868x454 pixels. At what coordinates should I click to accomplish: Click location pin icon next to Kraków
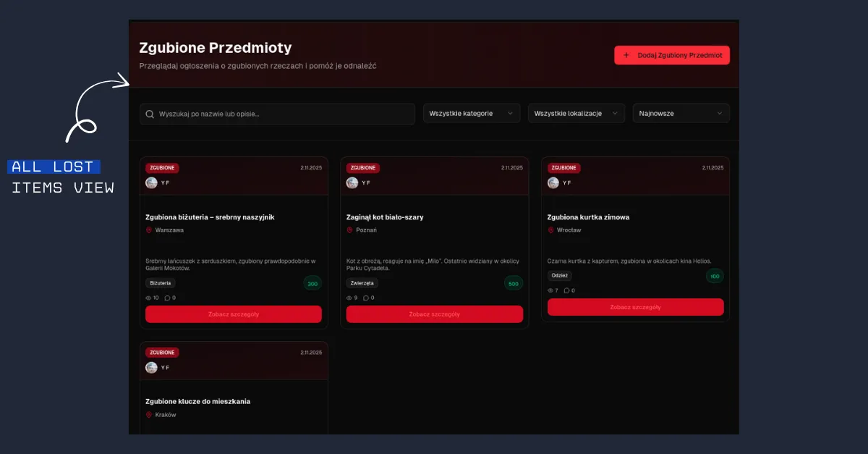pos(149,415)
